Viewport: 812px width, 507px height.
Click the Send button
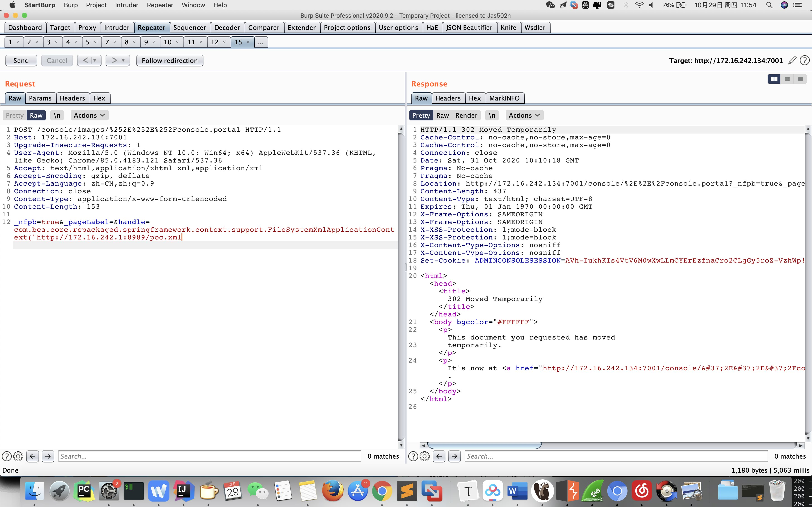(x=21, y=60)
